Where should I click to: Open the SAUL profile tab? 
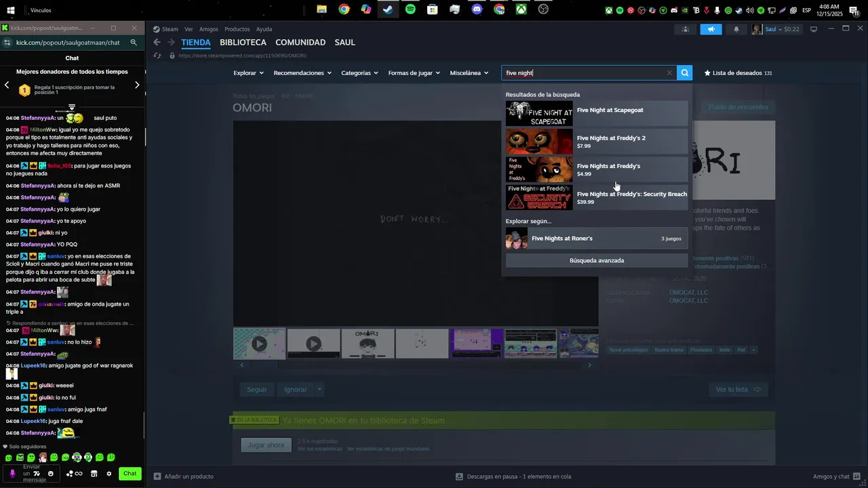[x=344, y=42]
